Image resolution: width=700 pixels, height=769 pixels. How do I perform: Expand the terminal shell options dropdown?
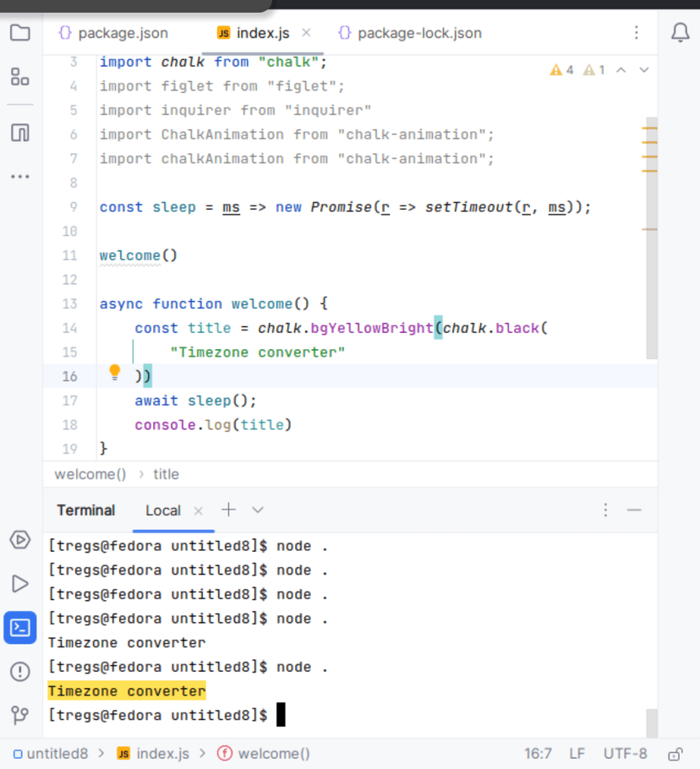coord(258,510)
